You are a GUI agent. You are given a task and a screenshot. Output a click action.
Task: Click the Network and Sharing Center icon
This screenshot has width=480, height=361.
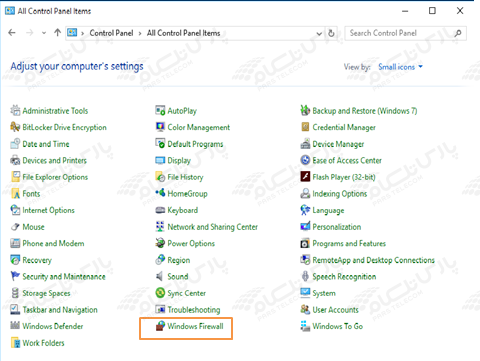[x=160, y=227]
